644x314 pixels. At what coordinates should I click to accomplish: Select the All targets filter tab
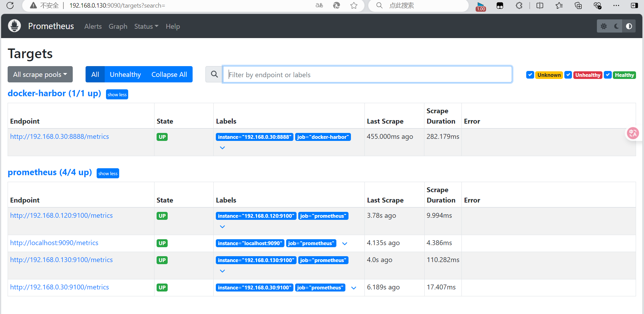[x=95, y=74]
